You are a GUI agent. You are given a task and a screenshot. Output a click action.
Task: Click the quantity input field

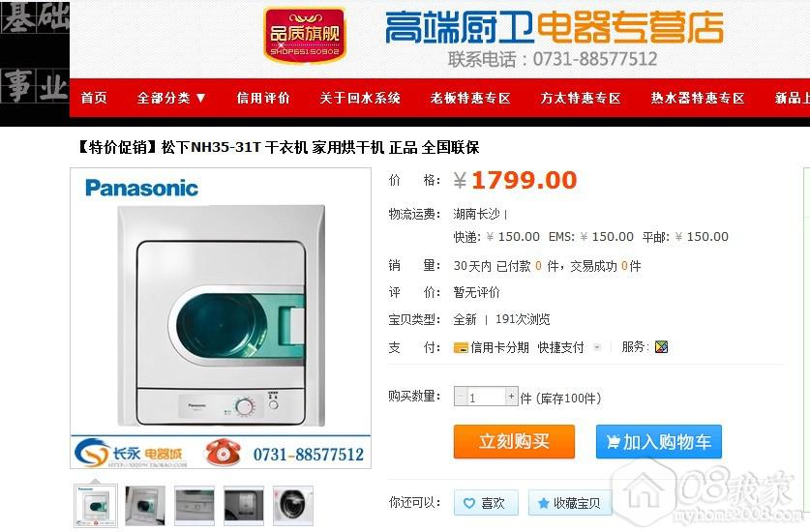pos(486,397)
